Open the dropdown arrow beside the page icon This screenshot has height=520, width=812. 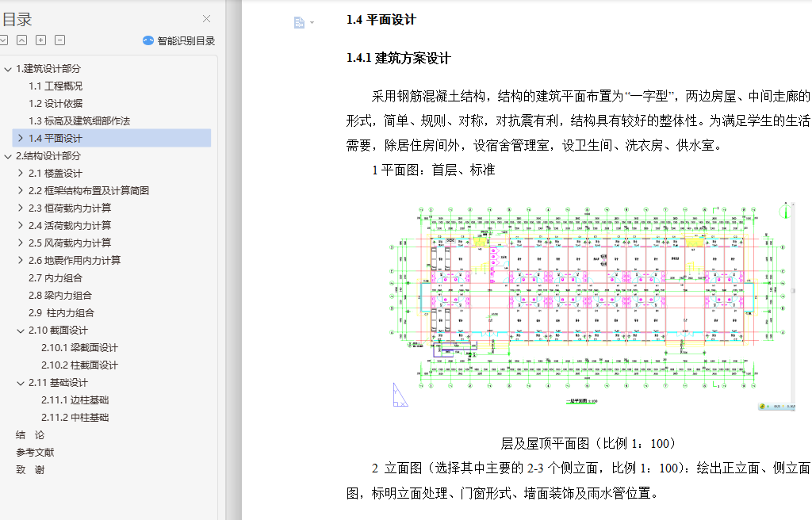click(312, 23)
